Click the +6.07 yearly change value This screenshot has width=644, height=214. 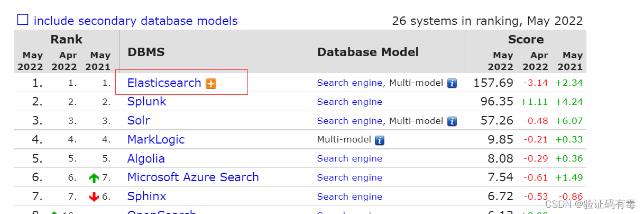coord(569,121)
